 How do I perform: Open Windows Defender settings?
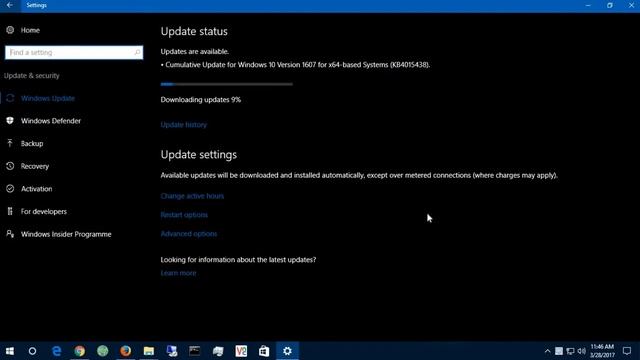[x=51, y=121]
